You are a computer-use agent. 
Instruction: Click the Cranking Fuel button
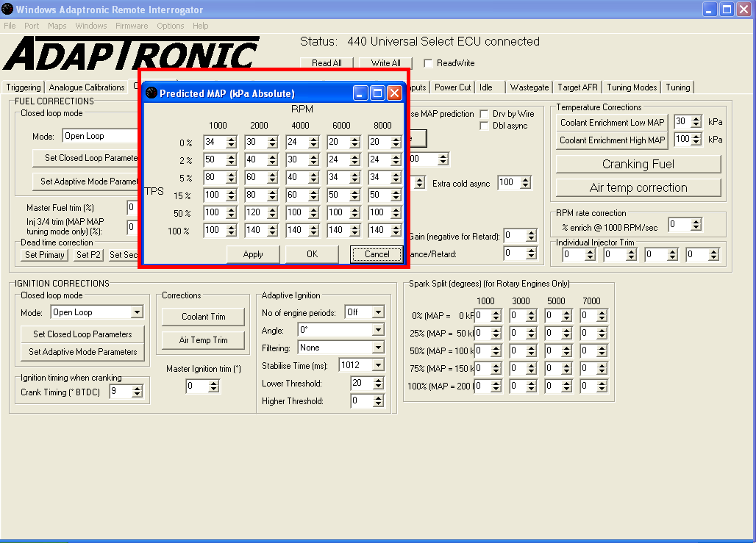[638, 164]
